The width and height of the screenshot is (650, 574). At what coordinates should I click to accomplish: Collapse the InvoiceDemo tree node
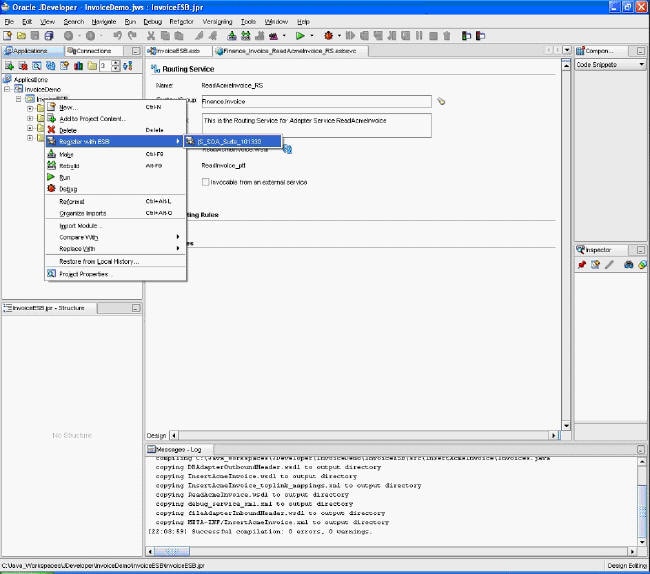pos(7,89)
